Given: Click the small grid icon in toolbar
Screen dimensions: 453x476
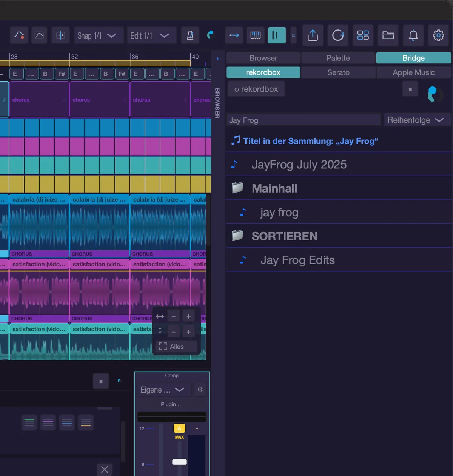Looking at the screenshot, I should click(x=293, y=35).
